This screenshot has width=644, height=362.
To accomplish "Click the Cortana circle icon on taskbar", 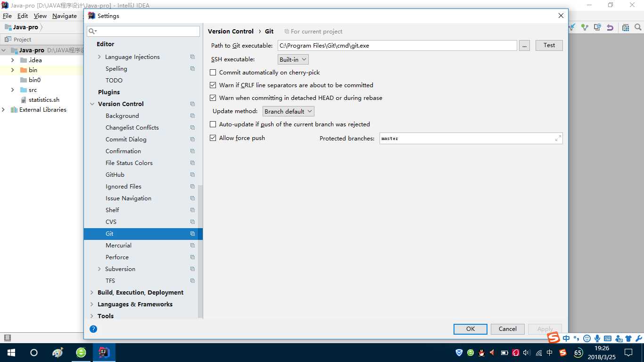I will [x=34, y=353].
